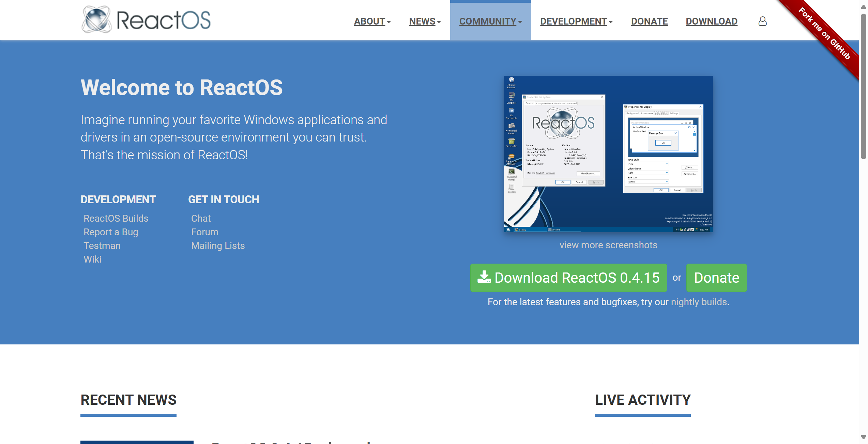Open the nightly builds link
The width and height of the screenshot is (868, 444).
coord(699,302)
